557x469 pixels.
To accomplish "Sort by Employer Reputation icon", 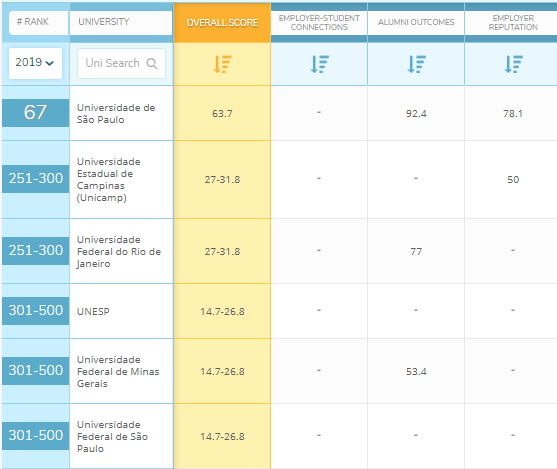I will (x=513, y=64).
